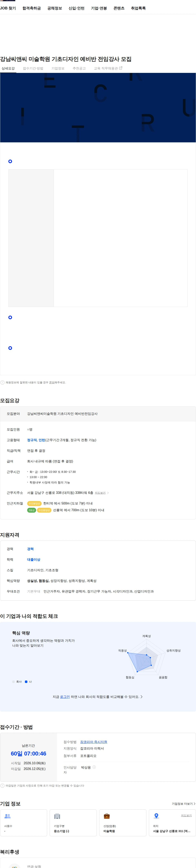The height and width of the screenshot is (868, 196).
Task: Click the 중소기업 company type card
Action: coord(73,822)
